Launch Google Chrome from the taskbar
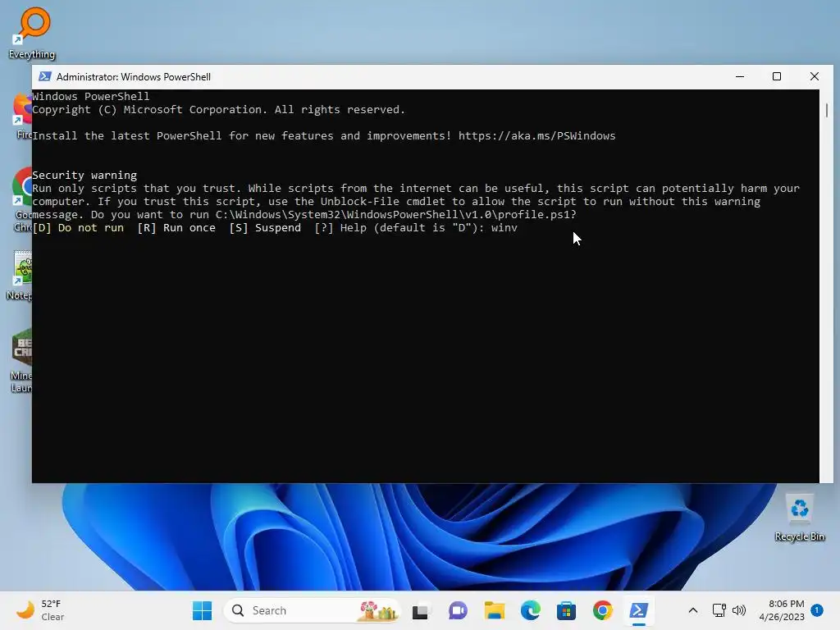The height and width of the screenshot is (630, 840). click(x=603, y=610)
